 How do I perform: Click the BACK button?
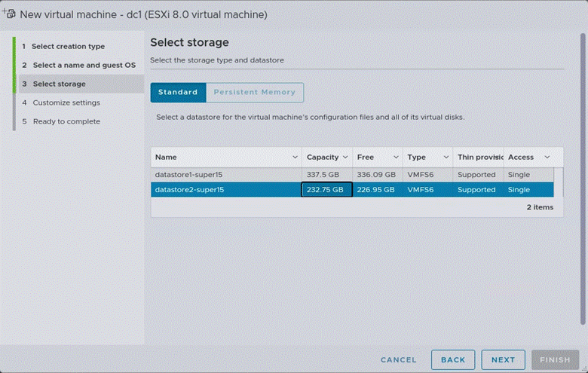click(x=453, y=360)
